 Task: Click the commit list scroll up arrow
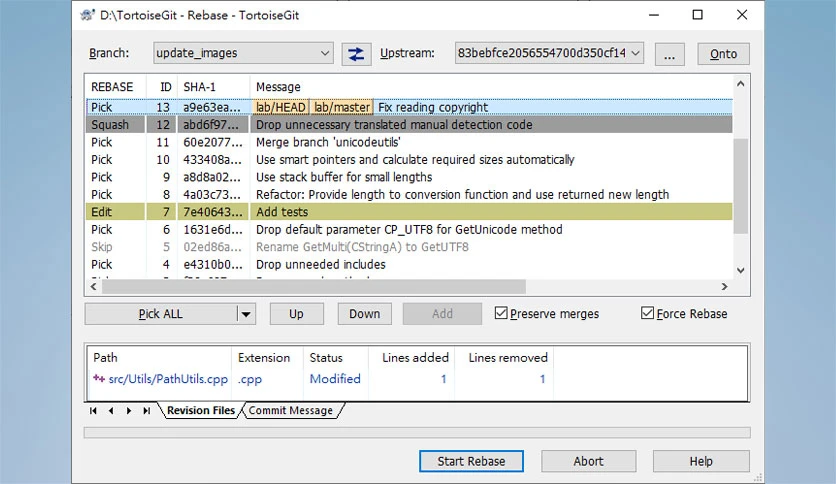pos(741,84)
